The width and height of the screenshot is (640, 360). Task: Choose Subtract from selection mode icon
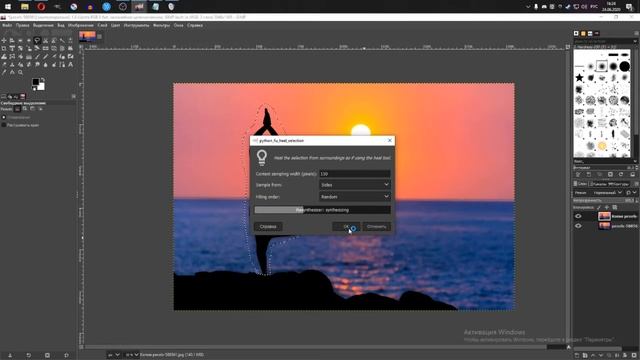click(33, 109)
